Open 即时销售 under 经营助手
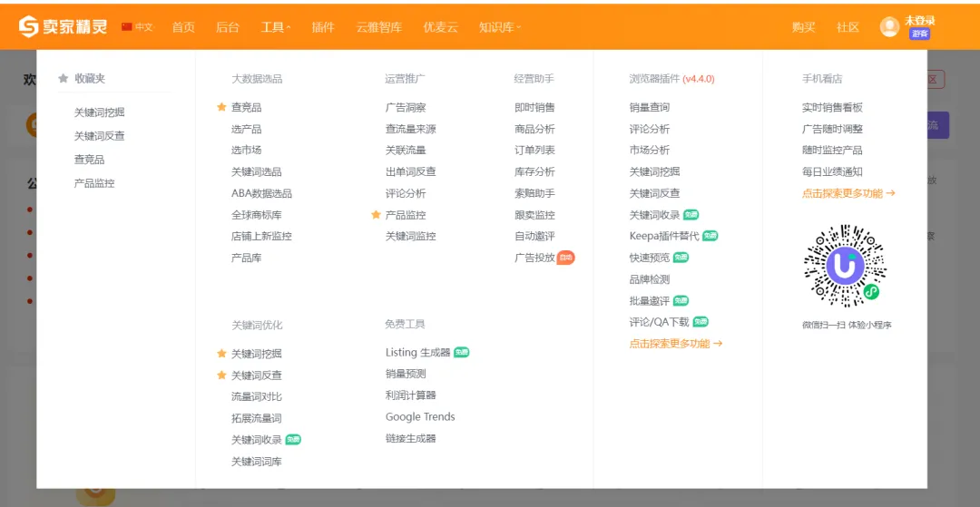Image resolution: width=980 pixels, height=507 pixels. coord(534,107)
